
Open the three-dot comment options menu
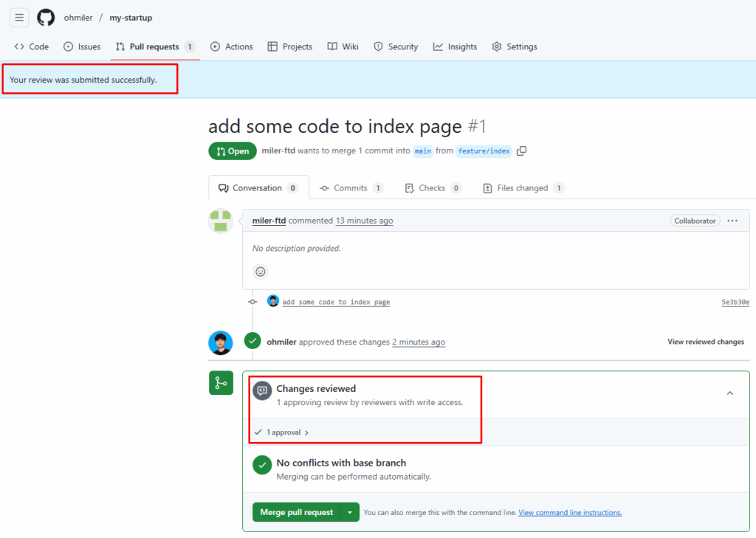coord(732,221)
